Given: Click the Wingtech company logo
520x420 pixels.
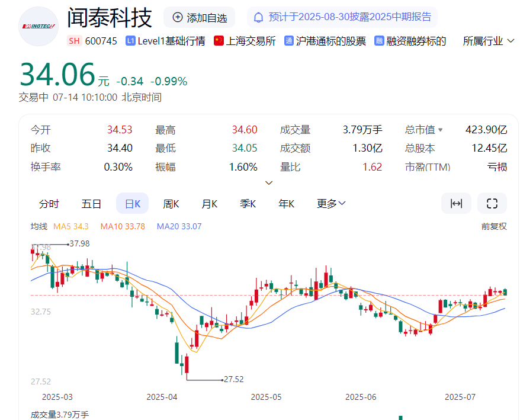Looking at the screenshot, I should [x=38, y=27].
